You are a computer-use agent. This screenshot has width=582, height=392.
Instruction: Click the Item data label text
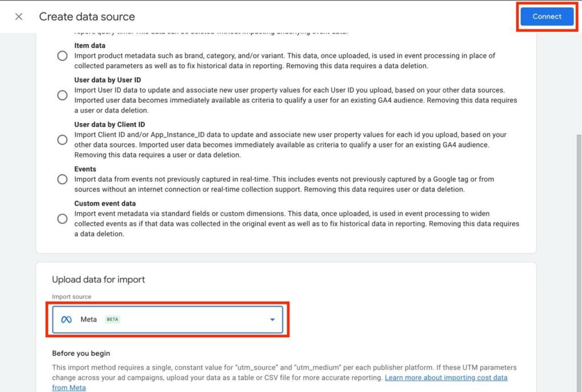pos(90,45)
